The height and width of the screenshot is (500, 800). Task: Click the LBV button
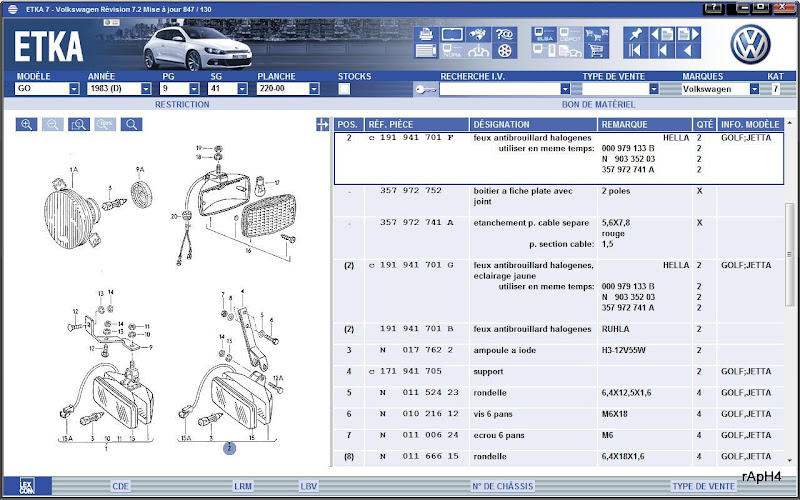pos(309,486)
